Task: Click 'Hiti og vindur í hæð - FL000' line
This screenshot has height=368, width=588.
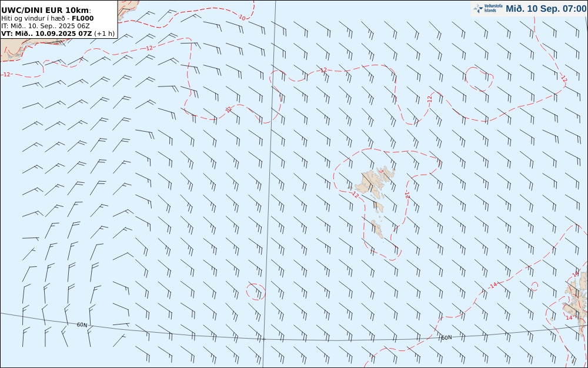Action: click(x=47, y=18)
